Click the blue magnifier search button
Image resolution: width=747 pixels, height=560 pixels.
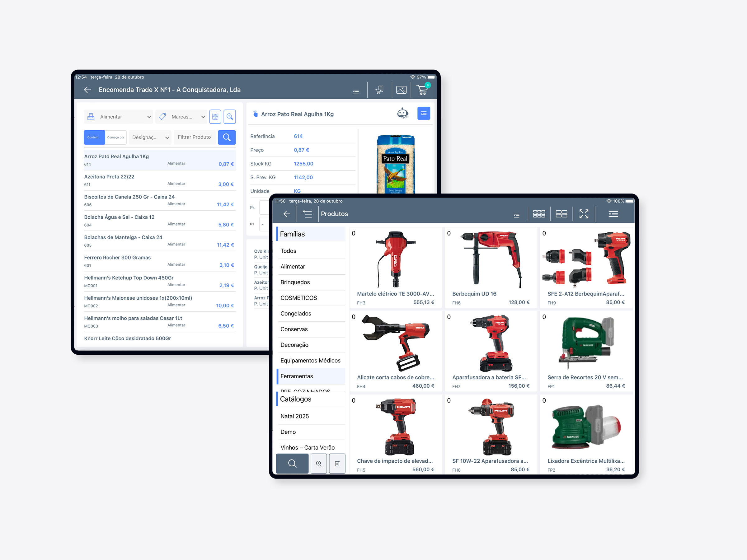[x=227, y=138]
